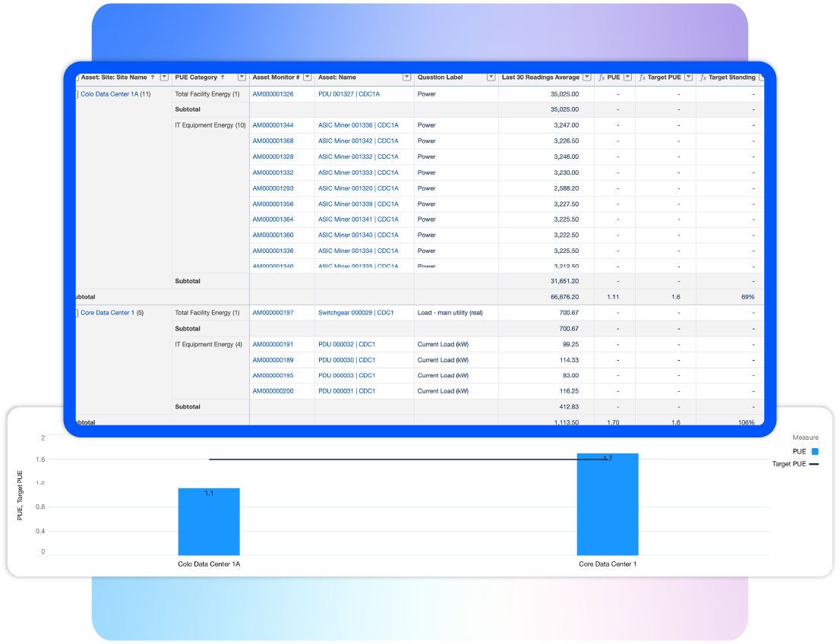Click the sort arrow on PUE Category header
Image resolution: width=840 pixels, height=644 pixels.
[223, 77]
